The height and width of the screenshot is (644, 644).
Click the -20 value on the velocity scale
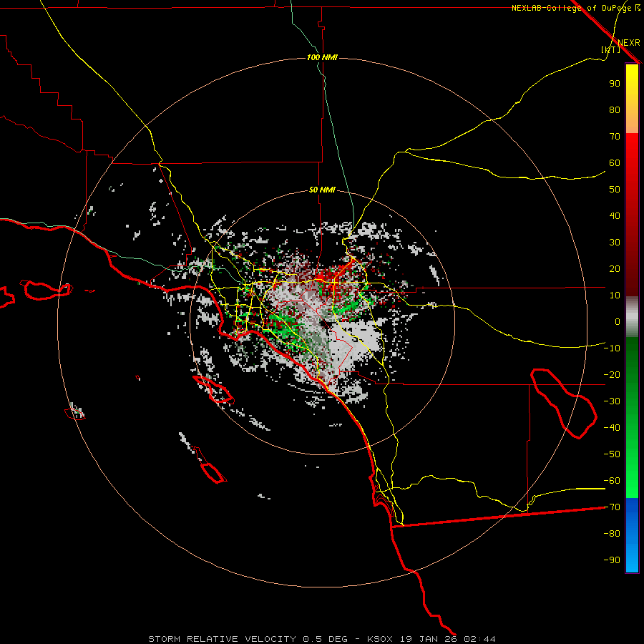click(612, 374)
